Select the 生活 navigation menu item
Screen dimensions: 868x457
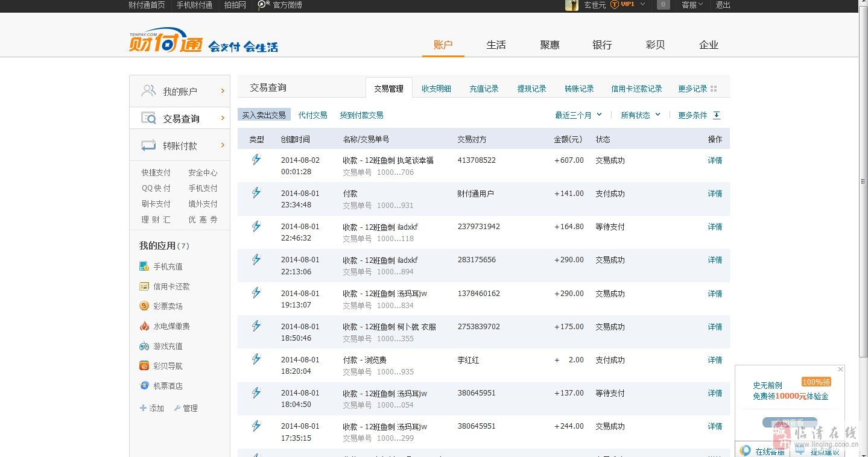tap(496, 45)
